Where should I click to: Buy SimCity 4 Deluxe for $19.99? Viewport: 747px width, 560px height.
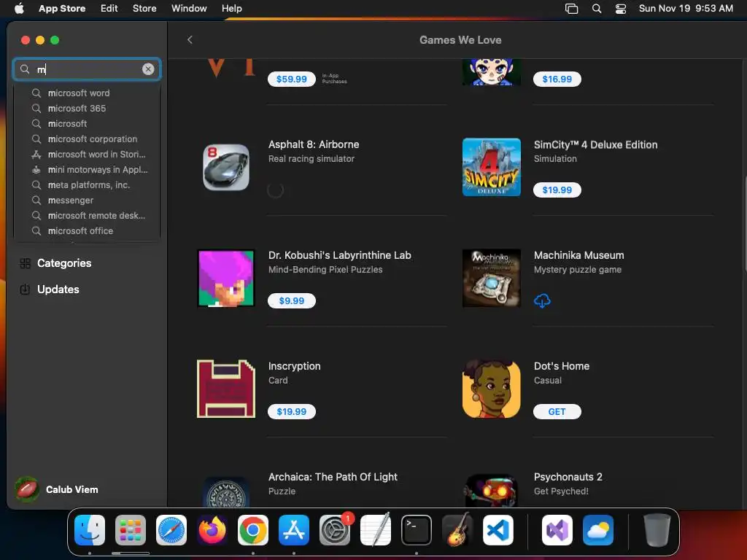557,190
